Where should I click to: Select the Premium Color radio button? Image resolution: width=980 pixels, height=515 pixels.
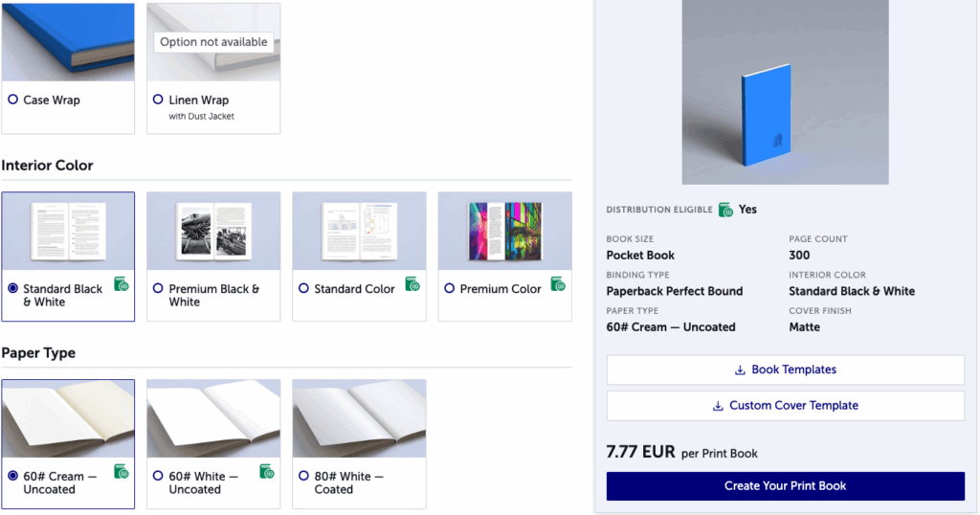(x=450, y=288)
